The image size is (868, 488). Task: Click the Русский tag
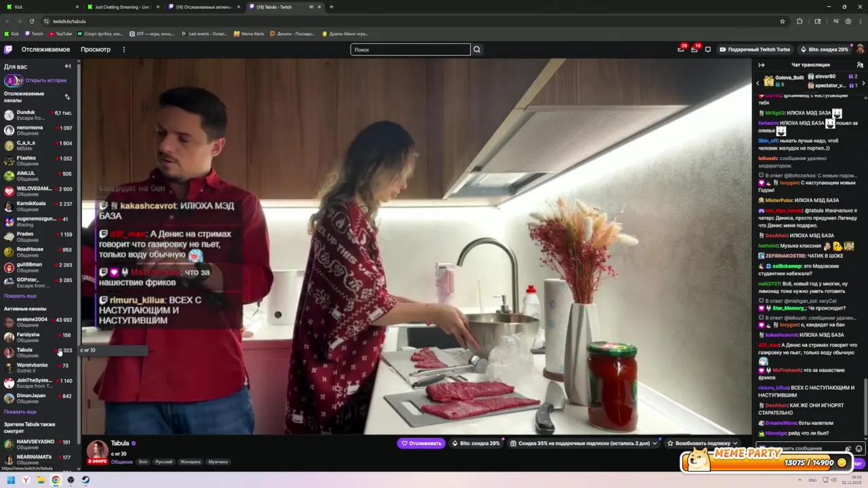(x=164, y=462)
